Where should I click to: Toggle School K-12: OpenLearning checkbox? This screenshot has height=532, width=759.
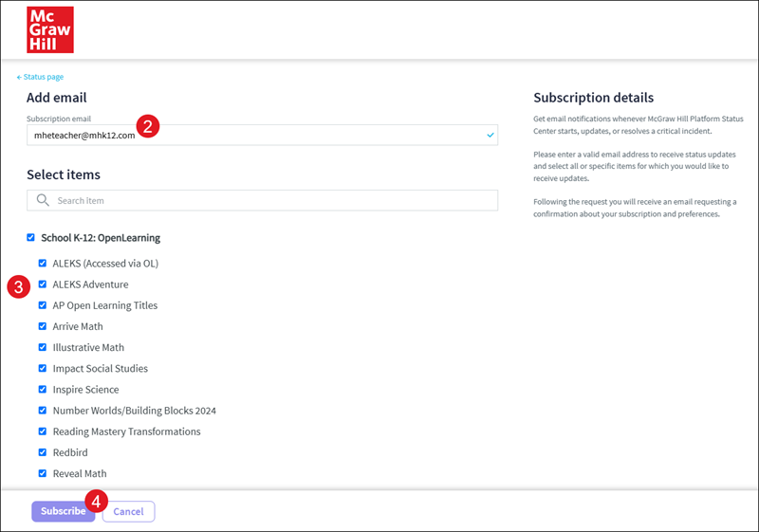click(x=31, y=238)
